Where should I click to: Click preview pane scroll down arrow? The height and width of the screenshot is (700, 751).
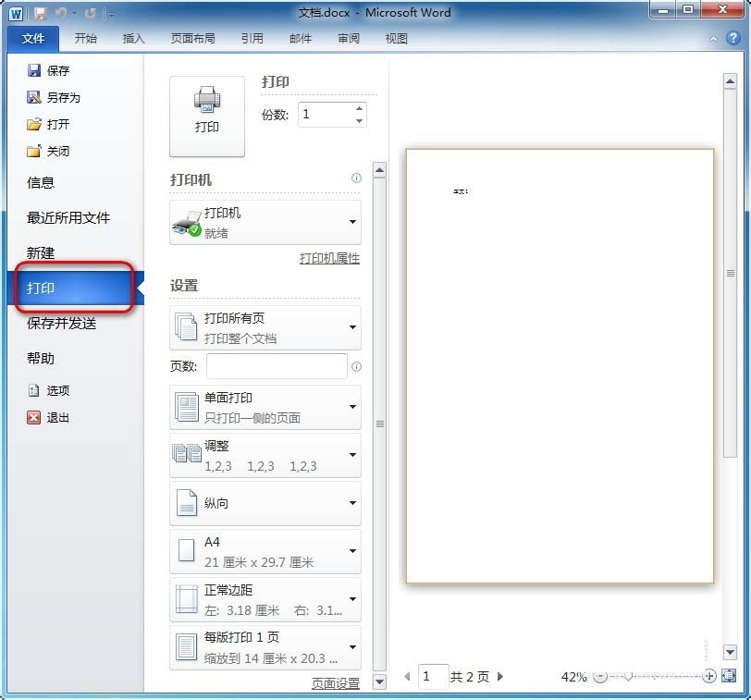pos(730,652)
